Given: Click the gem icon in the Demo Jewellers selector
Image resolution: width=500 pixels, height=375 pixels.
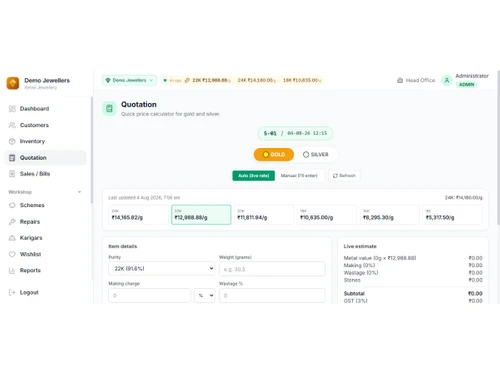Looking at the screenshot, I should tap(108, 80).
